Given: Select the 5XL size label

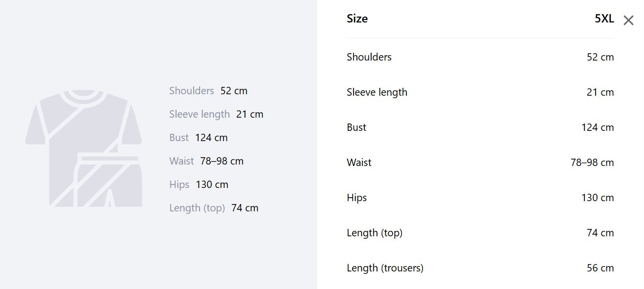Looking at the screenshot, I should click(604, 19).
